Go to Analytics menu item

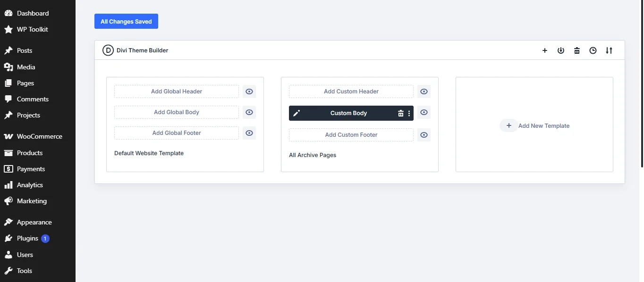38,185
